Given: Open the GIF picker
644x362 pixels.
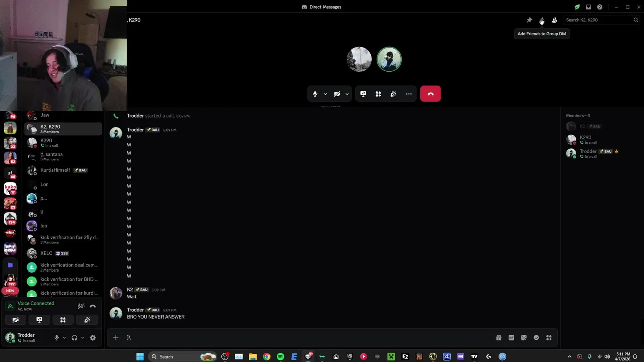Looking at the screenshot, I should coord(511,338).
